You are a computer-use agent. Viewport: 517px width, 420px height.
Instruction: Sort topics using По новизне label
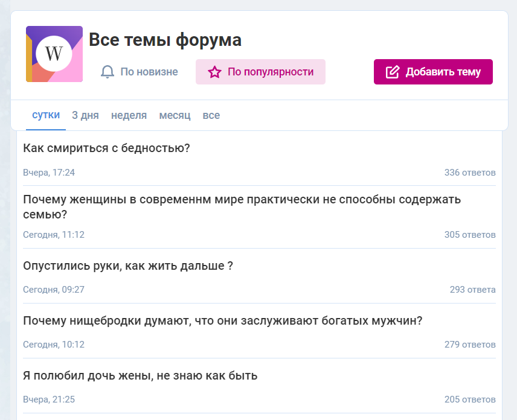(149, 72)
